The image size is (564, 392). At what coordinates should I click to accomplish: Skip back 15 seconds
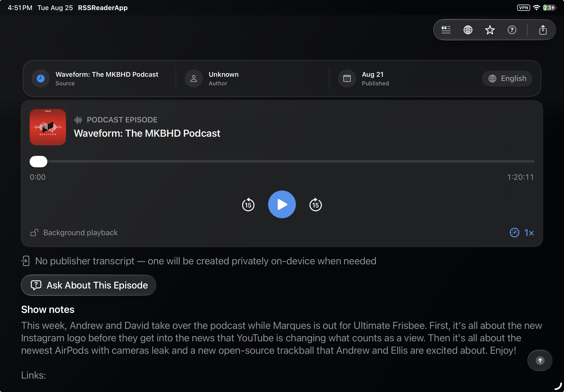pyautogui.click(x=248, y=204)
